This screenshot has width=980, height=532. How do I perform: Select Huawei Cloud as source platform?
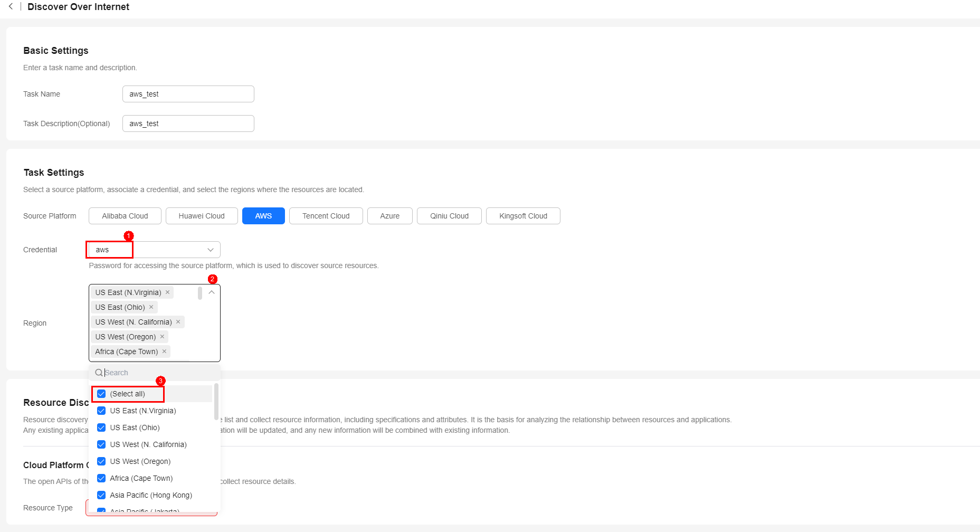(202, 216)
